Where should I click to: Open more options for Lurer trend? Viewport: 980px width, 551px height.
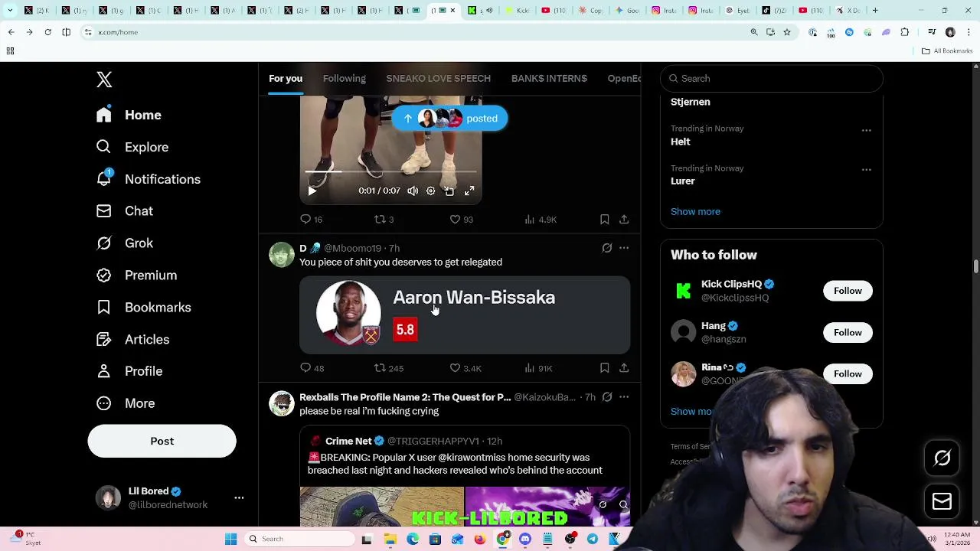pos(866,170)
